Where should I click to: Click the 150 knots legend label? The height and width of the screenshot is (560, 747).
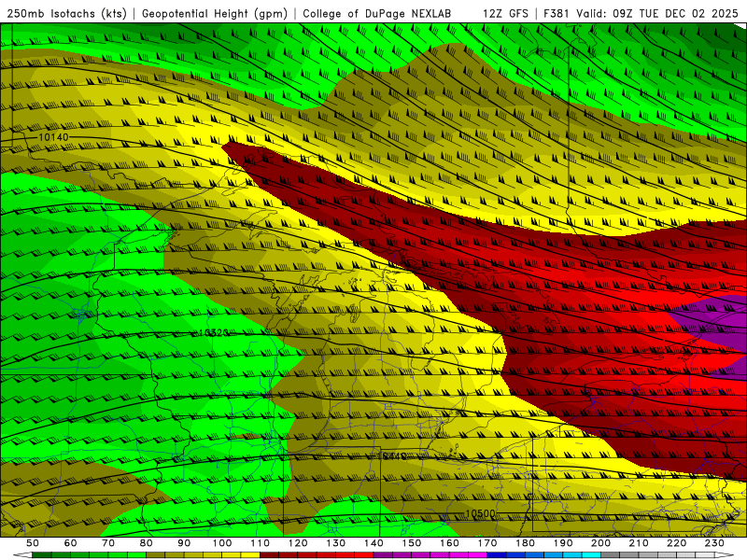(412, 543)
